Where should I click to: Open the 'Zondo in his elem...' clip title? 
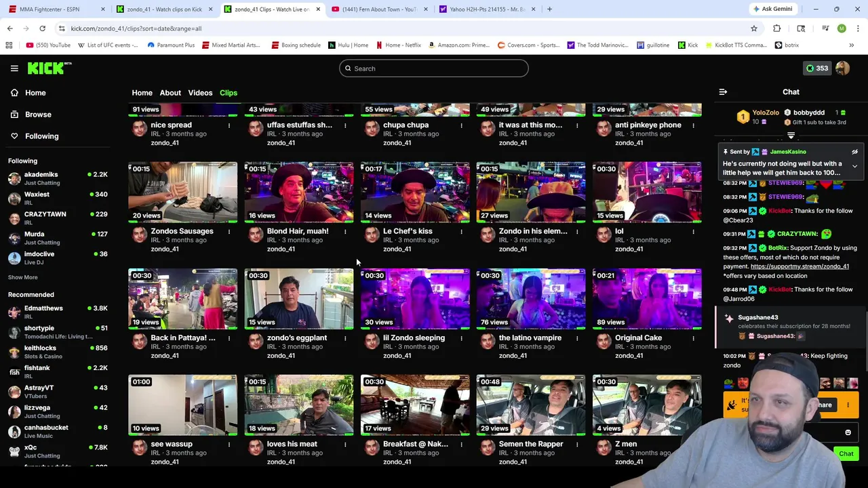(x=533, y=232)
